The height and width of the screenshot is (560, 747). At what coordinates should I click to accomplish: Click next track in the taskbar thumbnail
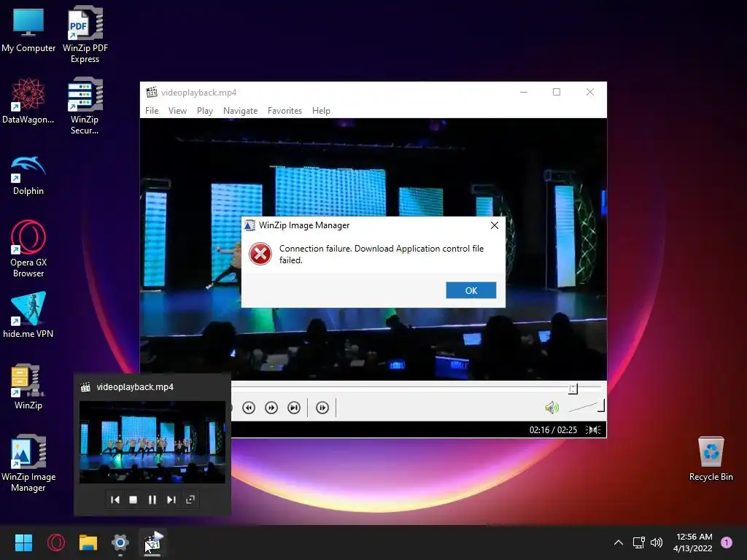click(171, 499)
